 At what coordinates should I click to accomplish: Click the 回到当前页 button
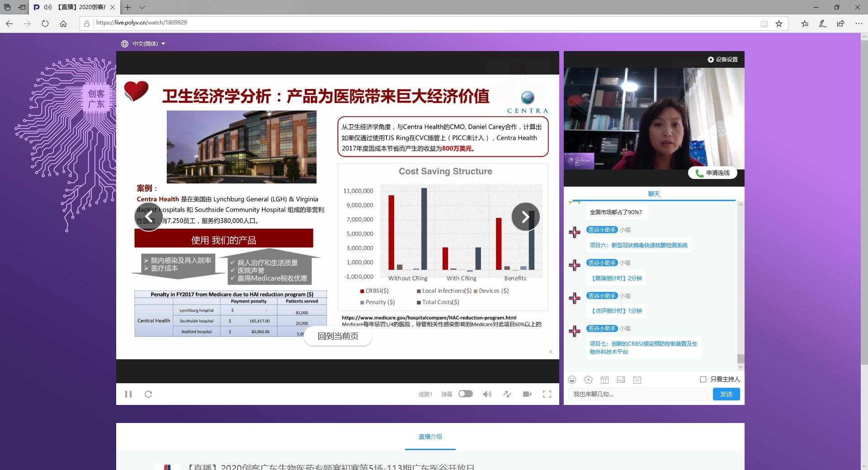tap(338, 336)
